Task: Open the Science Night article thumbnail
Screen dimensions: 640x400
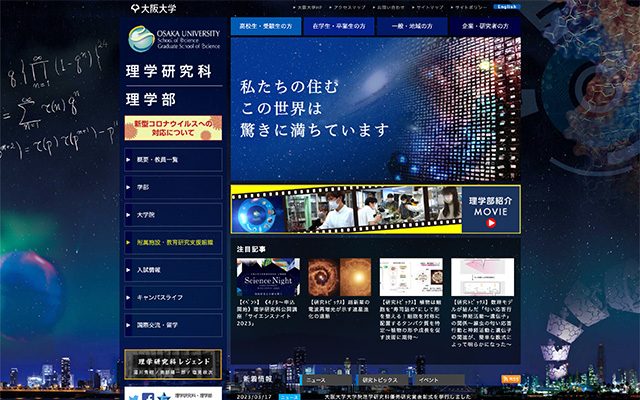Action: point(268,277)
